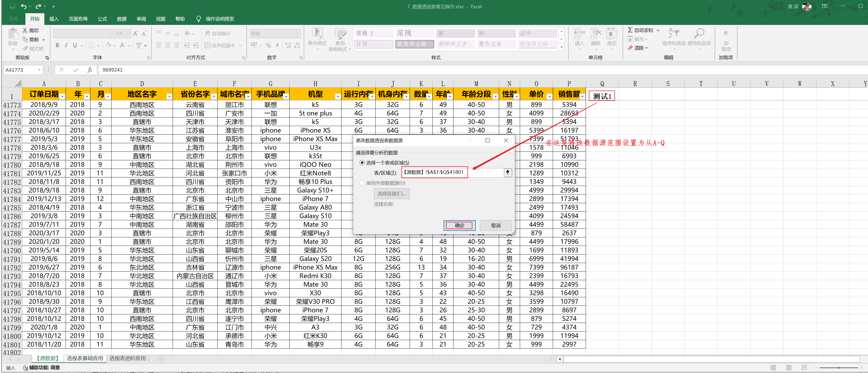Click the fx insert function icon
Image resolution: width=868 pixels, height=373 pixels.
pyautogui.click(x=90, y=70)
